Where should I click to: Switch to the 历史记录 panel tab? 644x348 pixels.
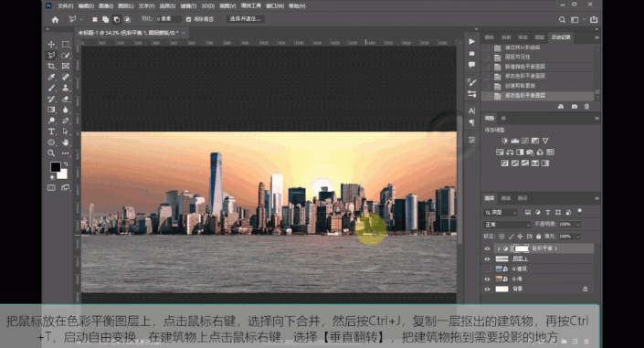click(561, 37)
